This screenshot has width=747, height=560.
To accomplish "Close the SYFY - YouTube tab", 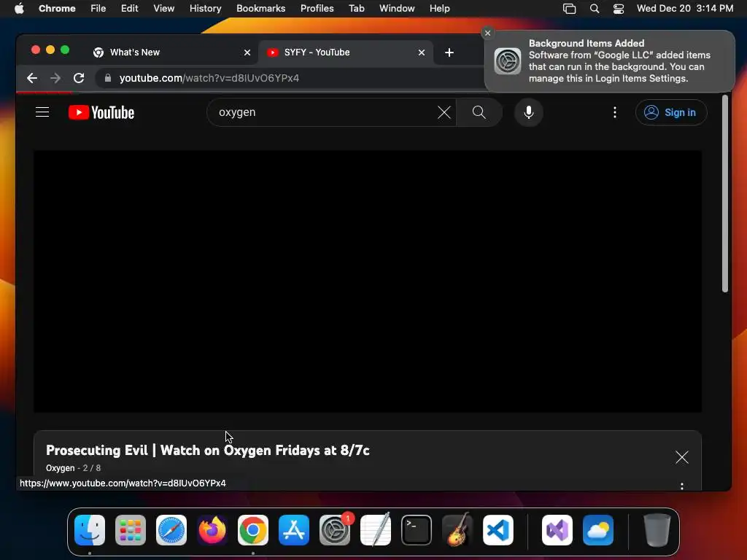I will tap(422, 52).
